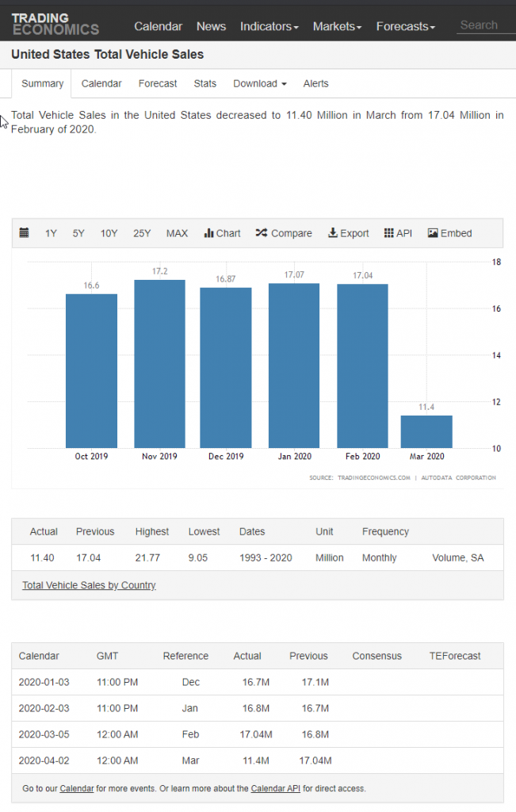Click the Mar 2020 bar in chart
The height and width of the screenshot is (812, 516).
coord(426,431)
